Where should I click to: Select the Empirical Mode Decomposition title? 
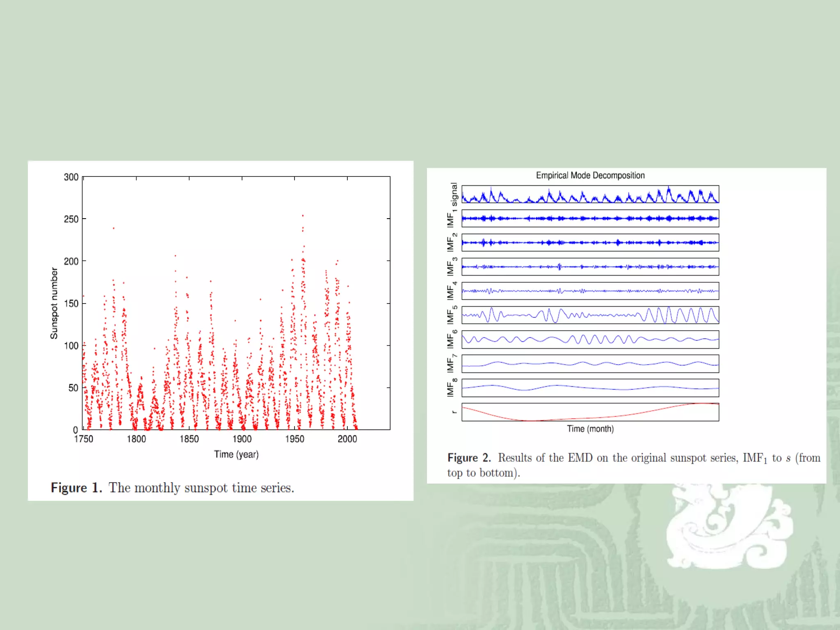pos(590,176)
